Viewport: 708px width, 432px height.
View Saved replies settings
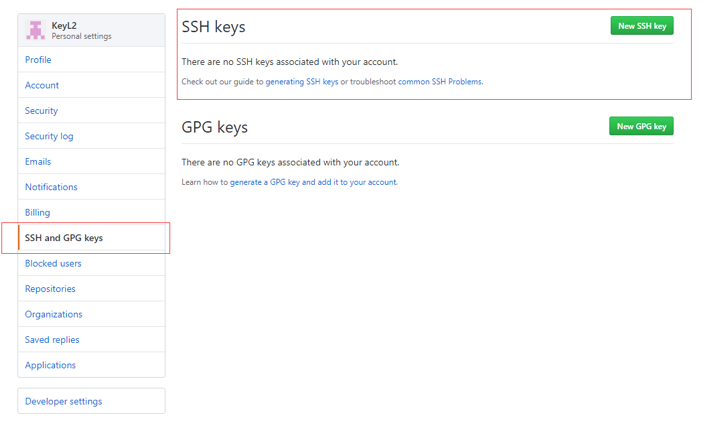coord(52,340)
